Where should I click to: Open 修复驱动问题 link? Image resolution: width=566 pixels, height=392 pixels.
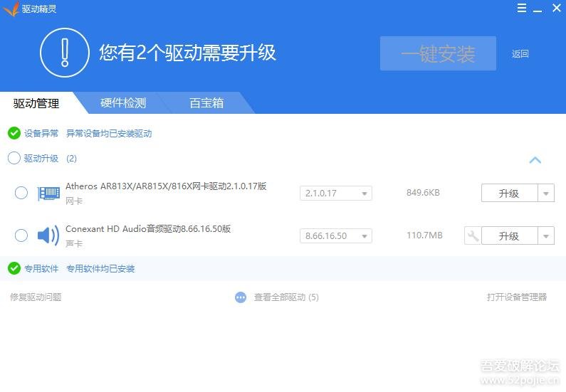[36, 297]
